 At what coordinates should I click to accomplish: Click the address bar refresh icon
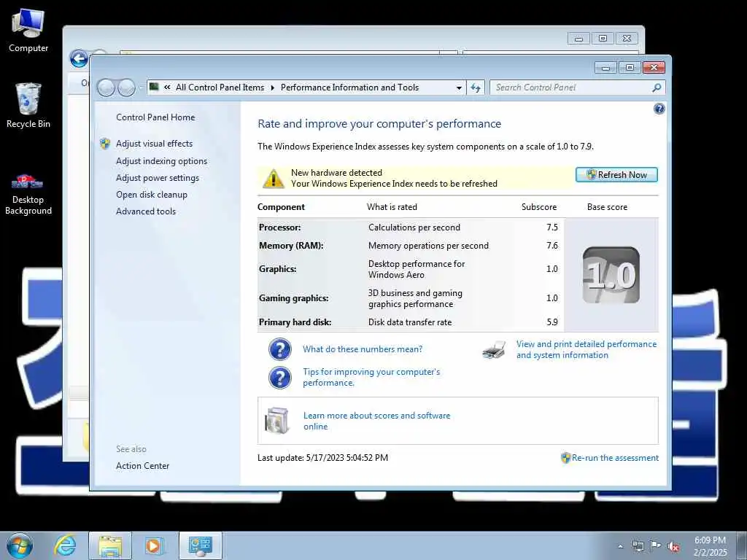click(x=476, y=87)
